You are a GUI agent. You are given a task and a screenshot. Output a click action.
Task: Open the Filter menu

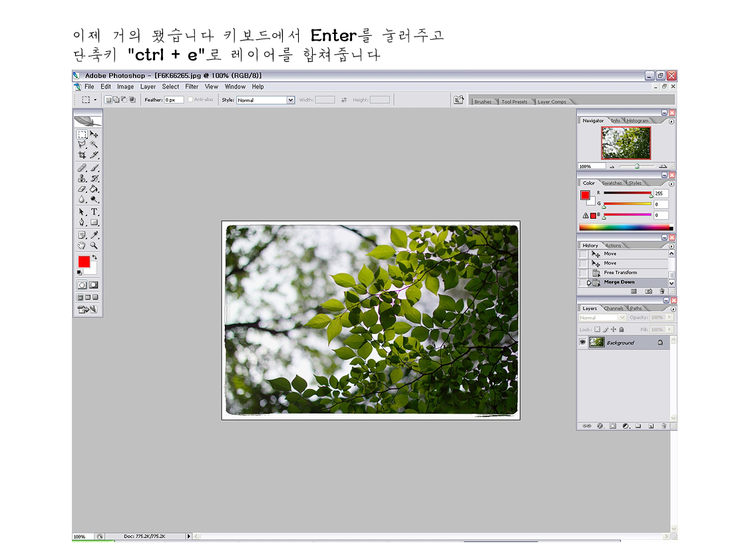click(x=192, y=86)
